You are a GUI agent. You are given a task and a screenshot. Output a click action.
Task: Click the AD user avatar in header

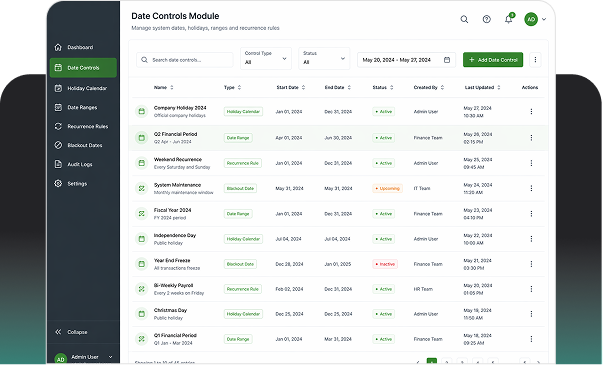click(x=531, y=19)
